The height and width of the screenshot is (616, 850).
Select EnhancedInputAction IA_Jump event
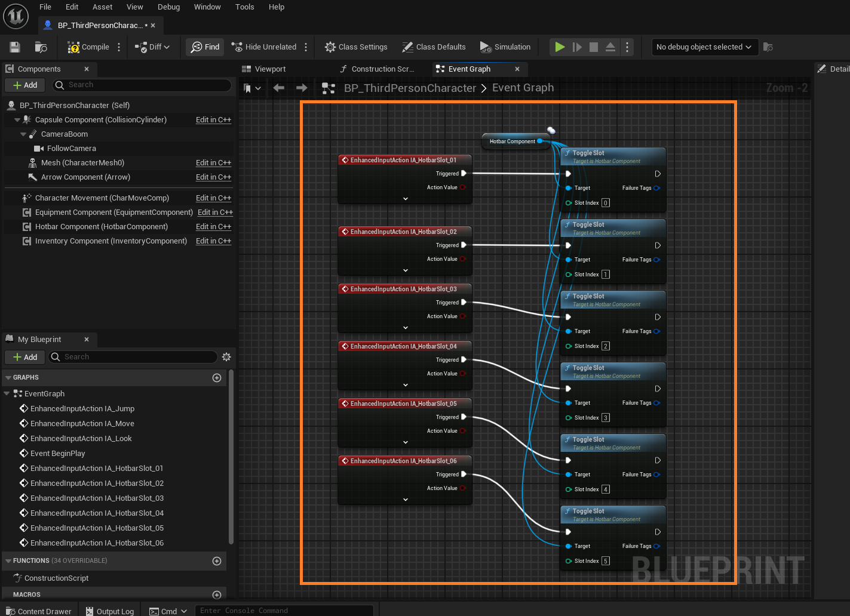pos(82,409)
